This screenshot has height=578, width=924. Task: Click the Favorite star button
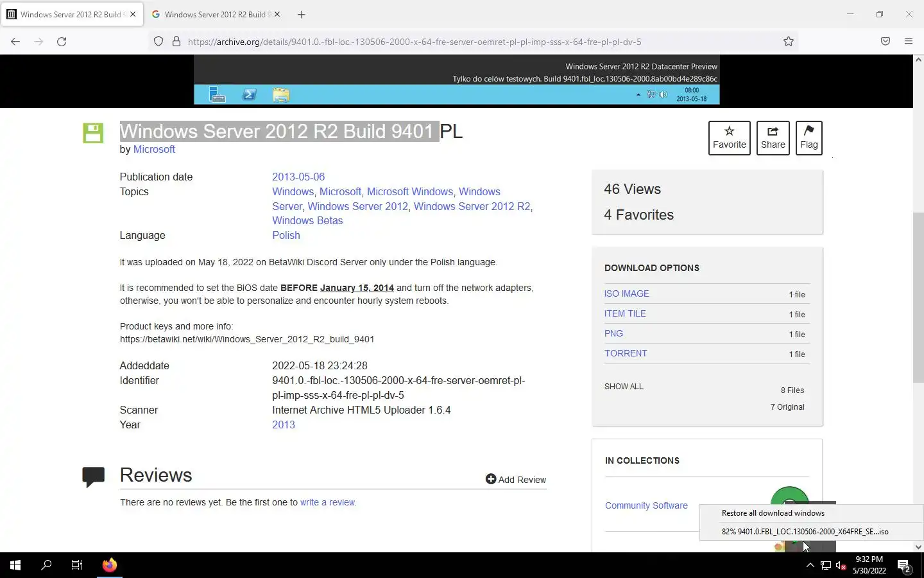point(730,137)
